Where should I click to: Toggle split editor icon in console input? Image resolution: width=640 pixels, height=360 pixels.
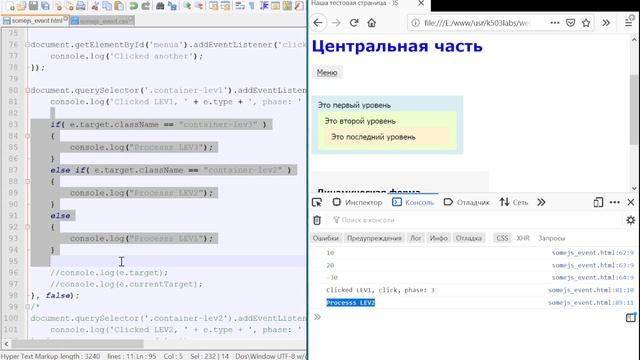pos(631,318)
